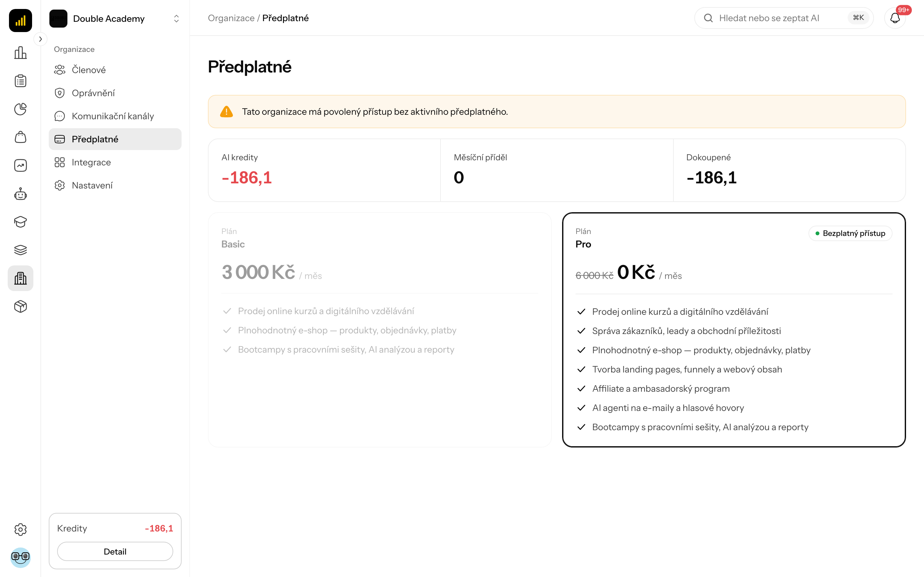Click the Organizace breadcrumb link
Image resolution: width=924 pixels, height=577 pixels.
[231, 18]
